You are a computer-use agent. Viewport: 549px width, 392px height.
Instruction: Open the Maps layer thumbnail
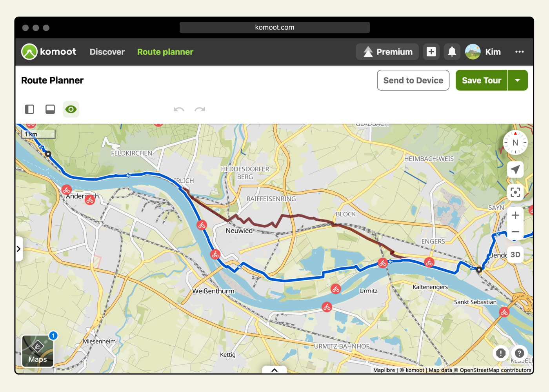(38, 351)
